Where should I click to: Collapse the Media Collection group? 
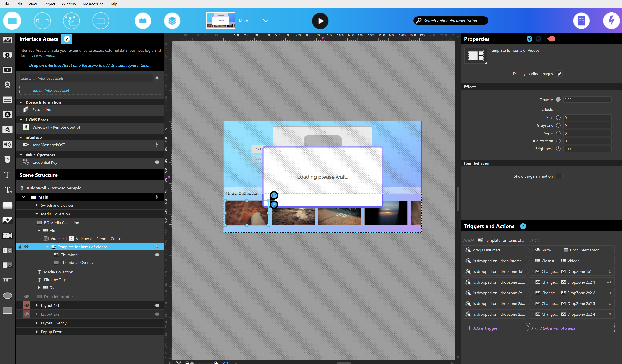click(x=37, y=214)
